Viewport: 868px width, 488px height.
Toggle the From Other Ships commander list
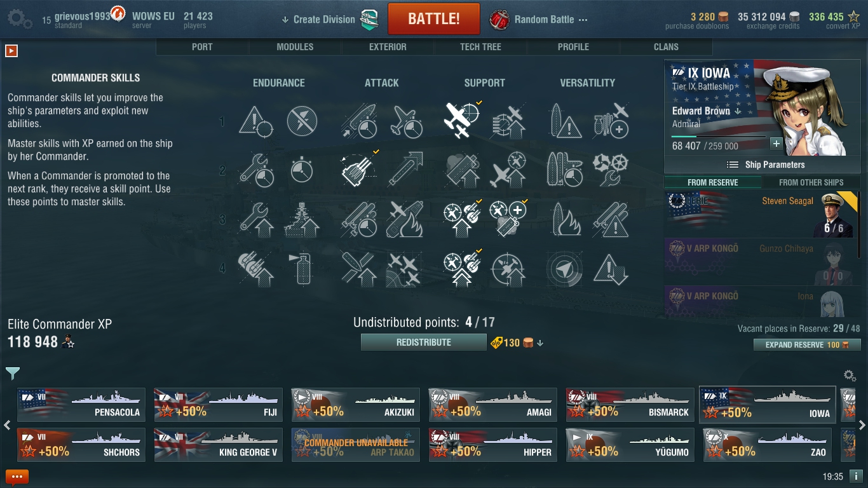click(811, 182)
